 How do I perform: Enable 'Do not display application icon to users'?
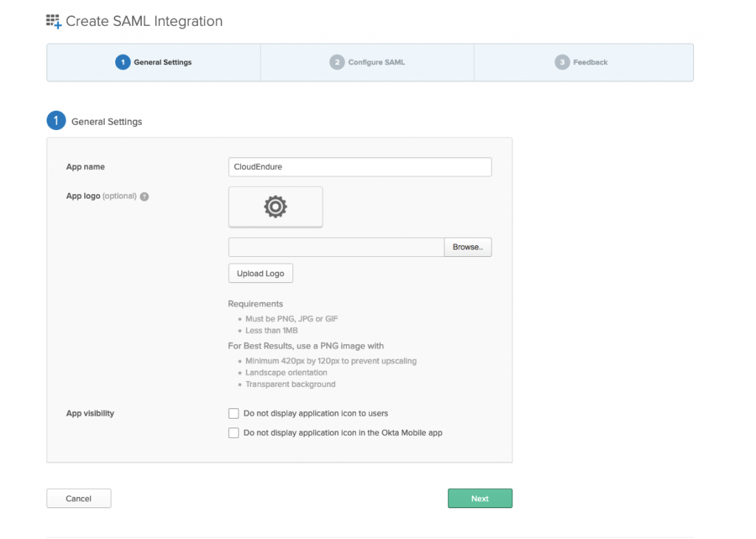[x=233, y=413]
